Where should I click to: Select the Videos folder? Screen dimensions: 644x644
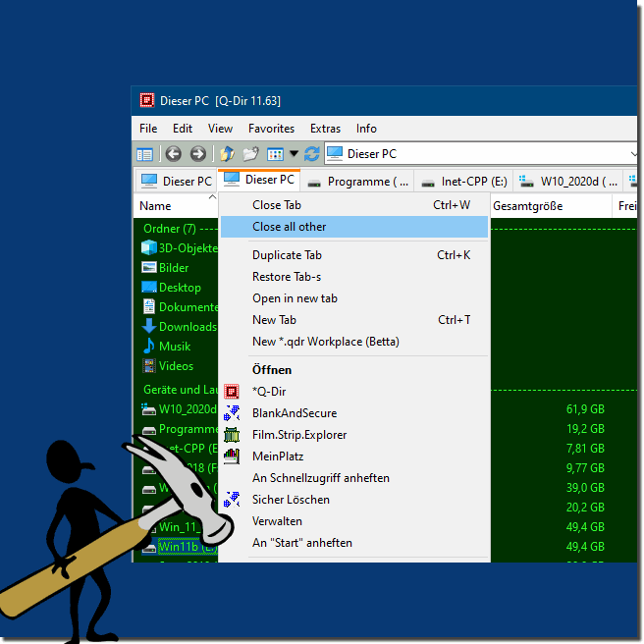coord(168,366)
